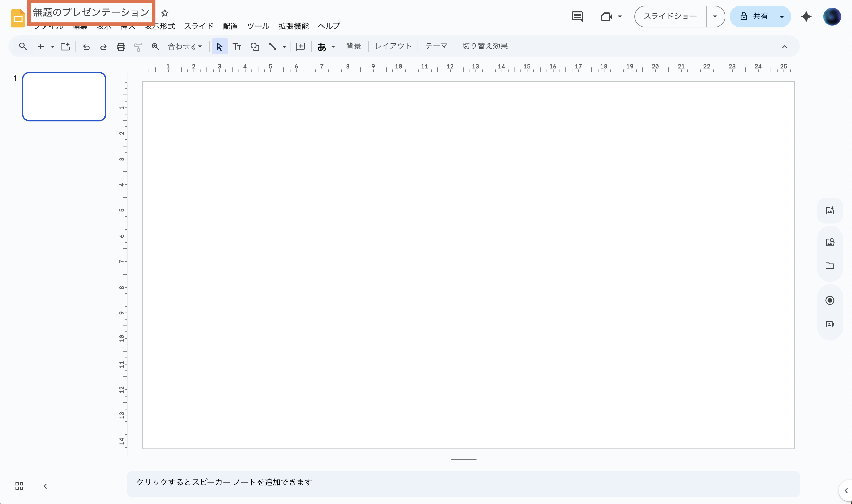Viewport: 852px width, 504px height.
Task: Select the text box tool
Action: click(237, 46)
